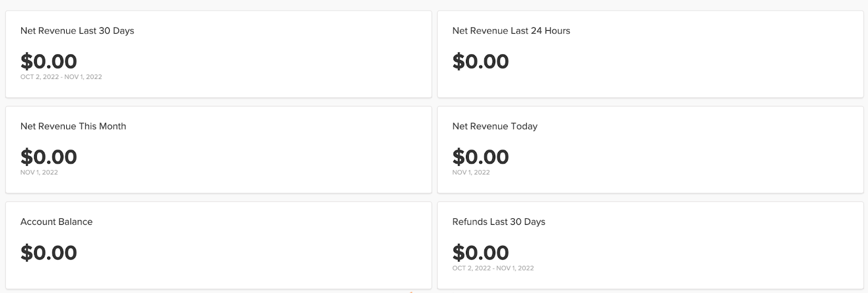This screenshot has height=293, width=868.
Task: Click the $0.00 value under Net Revenue Today
Action: point(481,157)
